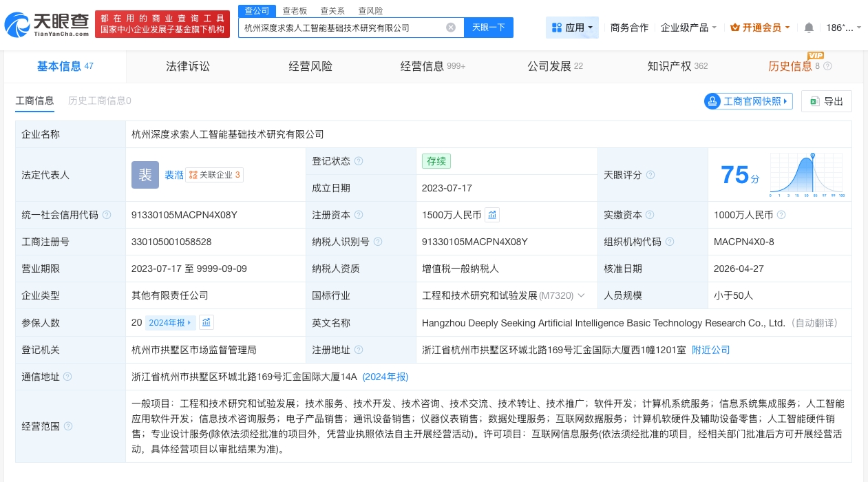Click the grid icon beside 应用
Image resolution: width=868 pixels, height=482 pixels.
tap(557, 28)
